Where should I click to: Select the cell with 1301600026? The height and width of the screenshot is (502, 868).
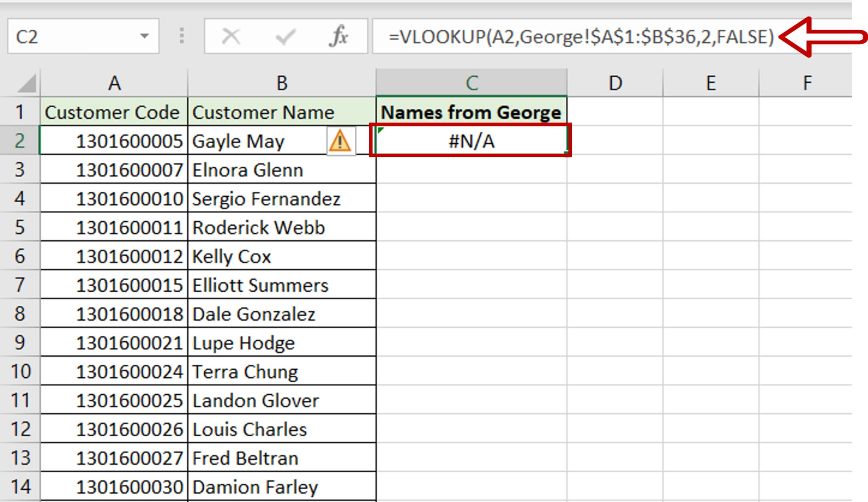point(114,429)
